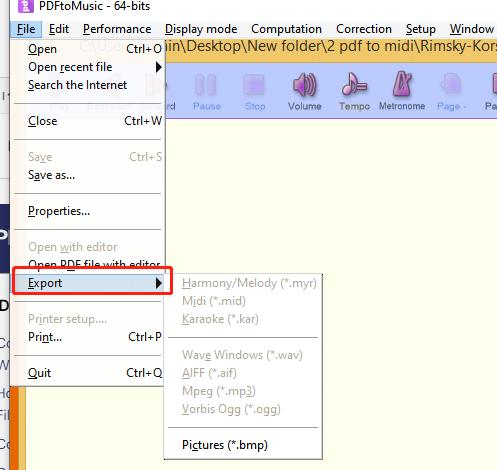Open Properties... from File menu

tap(88, 211)
